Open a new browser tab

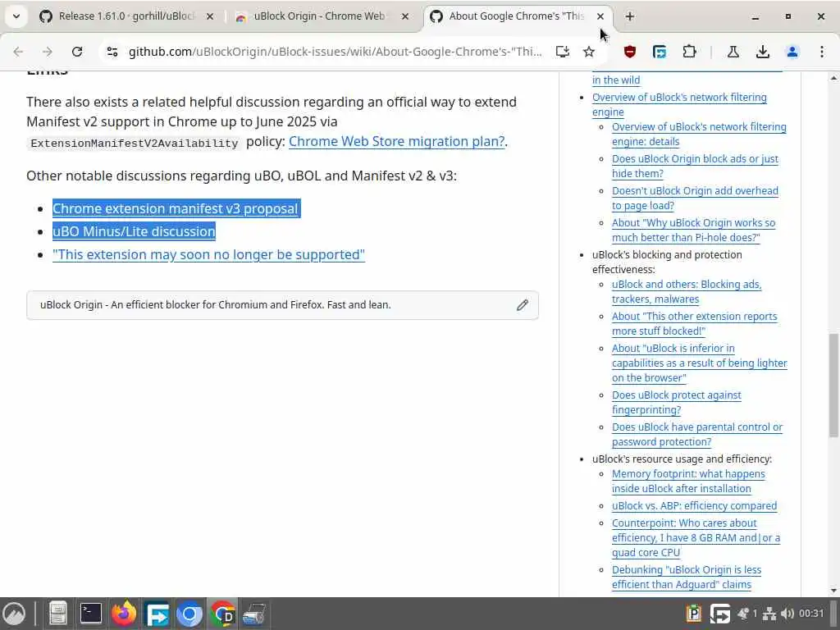coord(629,16)
